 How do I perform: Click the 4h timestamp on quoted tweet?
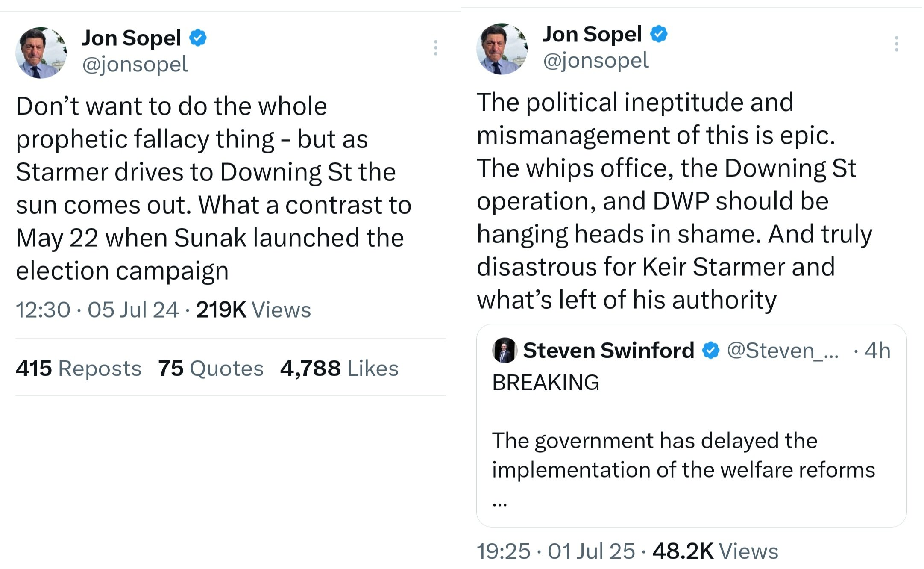pos(877,351)
